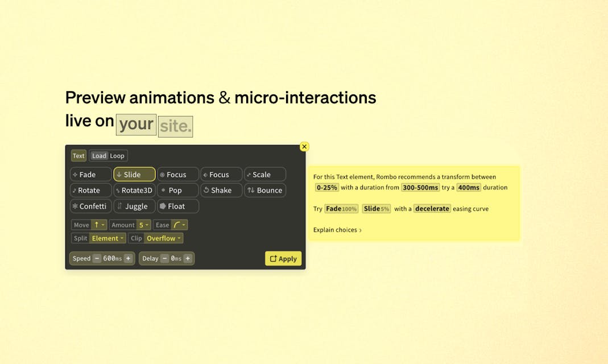The image size is (608, 364).
Task: Decrease Delay with the minus button
Action: tap(165, 259)
